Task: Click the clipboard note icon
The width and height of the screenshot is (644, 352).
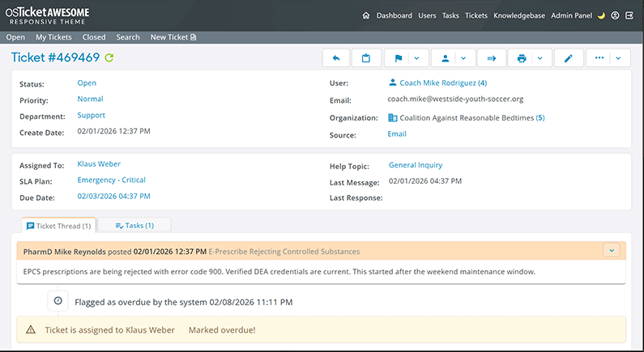Action: coord(366,58)
